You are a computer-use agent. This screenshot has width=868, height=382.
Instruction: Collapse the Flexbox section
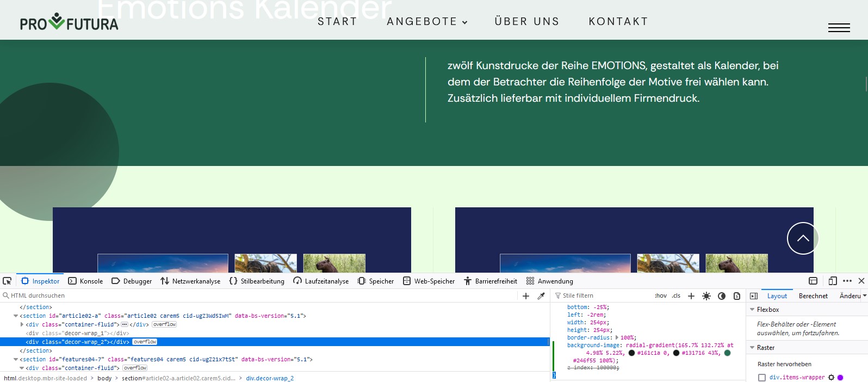pos(752,310)
